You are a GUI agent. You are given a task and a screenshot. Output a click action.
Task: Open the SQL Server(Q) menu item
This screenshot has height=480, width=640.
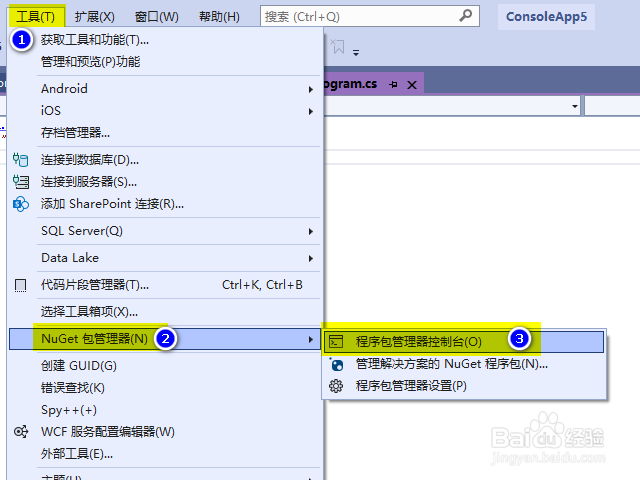click(x=164, y=231)
